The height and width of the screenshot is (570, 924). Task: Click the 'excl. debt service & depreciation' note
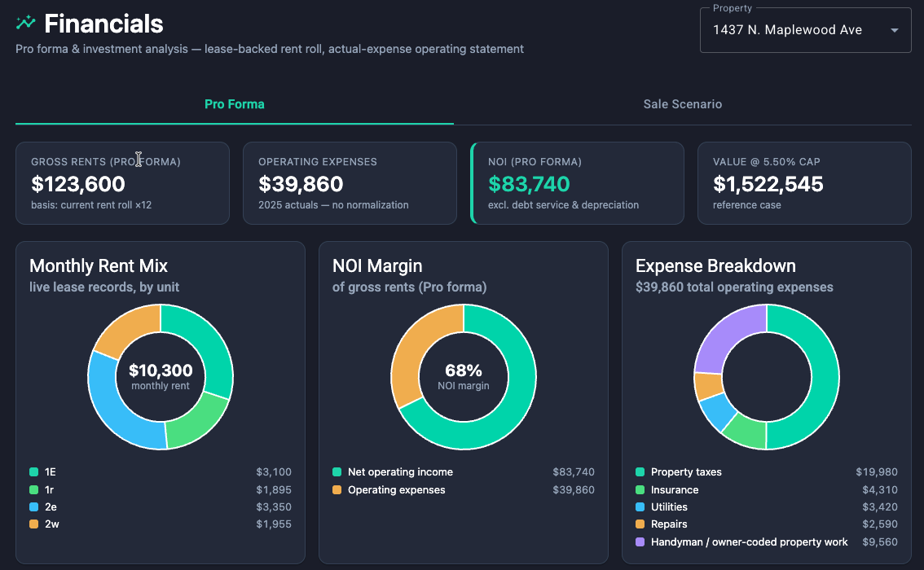pyautogui.click(x=563, y=205)
